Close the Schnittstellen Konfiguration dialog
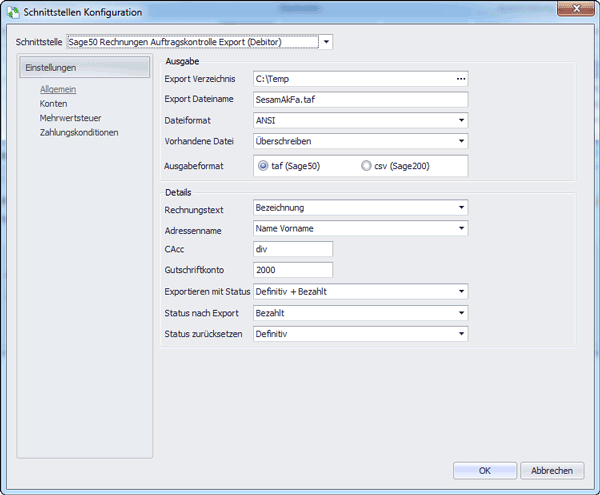600x495 pixels. (576, 8)
